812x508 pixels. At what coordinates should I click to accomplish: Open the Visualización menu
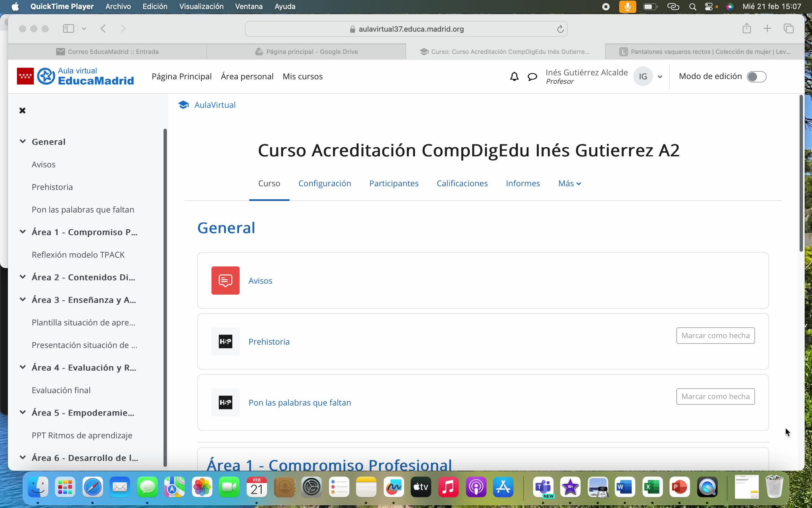point(201,6)
